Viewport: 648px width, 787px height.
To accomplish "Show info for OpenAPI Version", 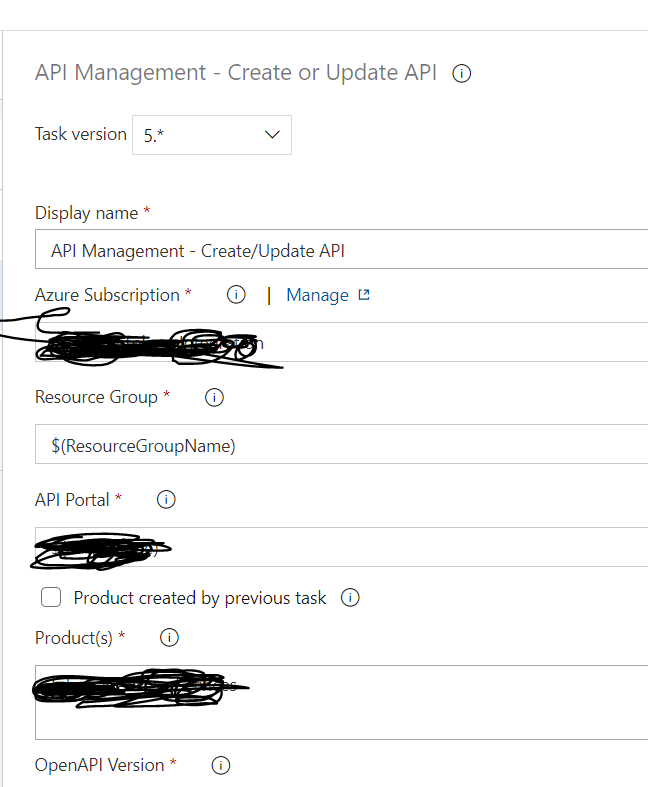I will click(221, 765).
